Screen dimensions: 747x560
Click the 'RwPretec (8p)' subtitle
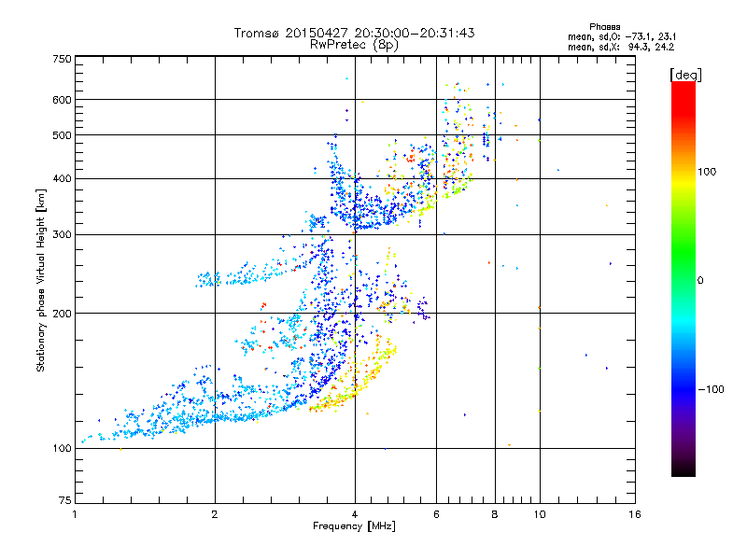point(354,45)
